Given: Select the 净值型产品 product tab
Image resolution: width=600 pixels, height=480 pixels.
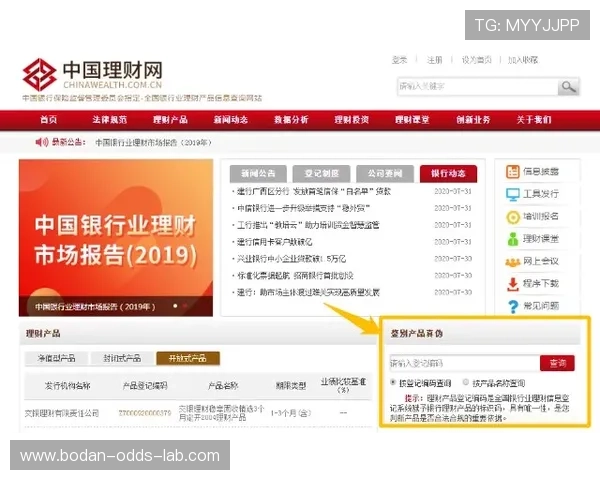Looking at the screenshot, I should pos(56,358).
